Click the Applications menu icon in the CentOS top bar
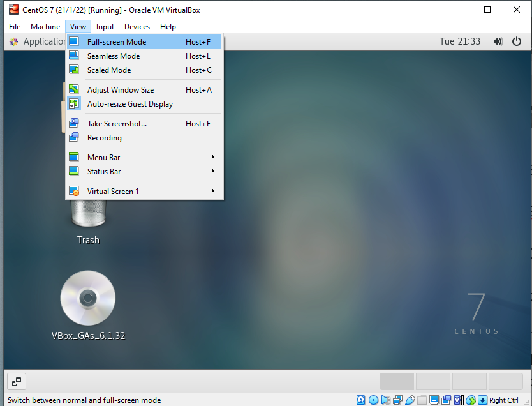 coord(14,41)
